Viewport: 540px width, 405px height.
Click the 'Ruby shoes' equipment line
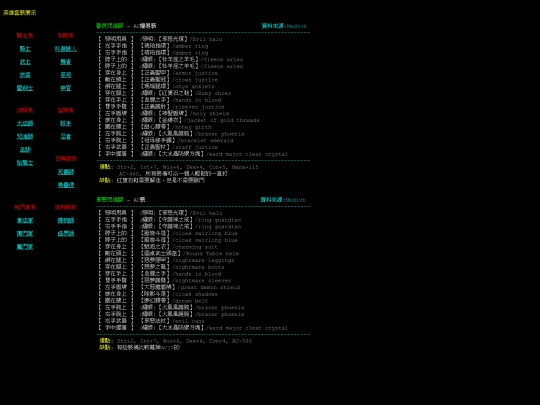[x=165, y=93]
